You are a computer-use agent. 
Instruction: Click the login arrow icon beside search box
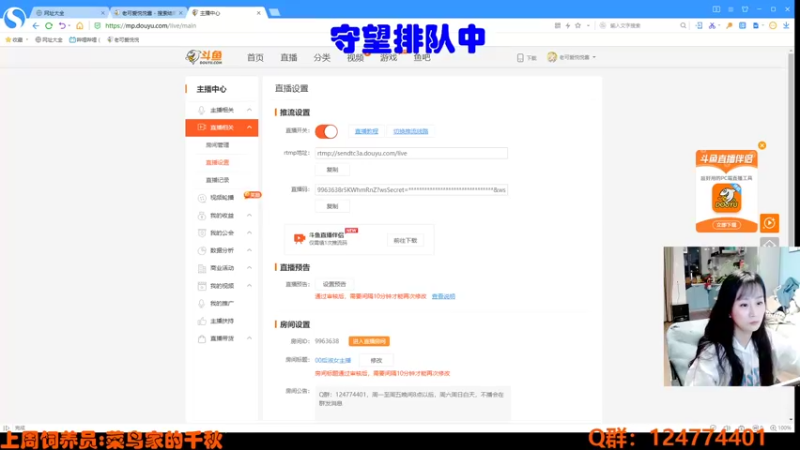[x=699, y=26]
